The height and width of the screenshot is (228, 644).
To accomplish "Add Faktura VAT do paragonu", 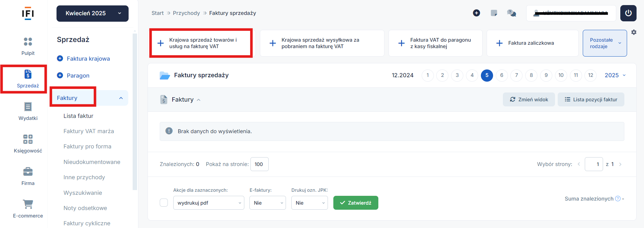I will click(436, 43).
